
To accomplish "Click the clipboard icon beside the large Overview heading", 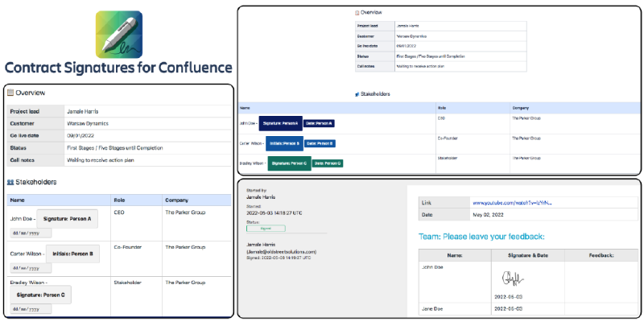I will [10, 93].
